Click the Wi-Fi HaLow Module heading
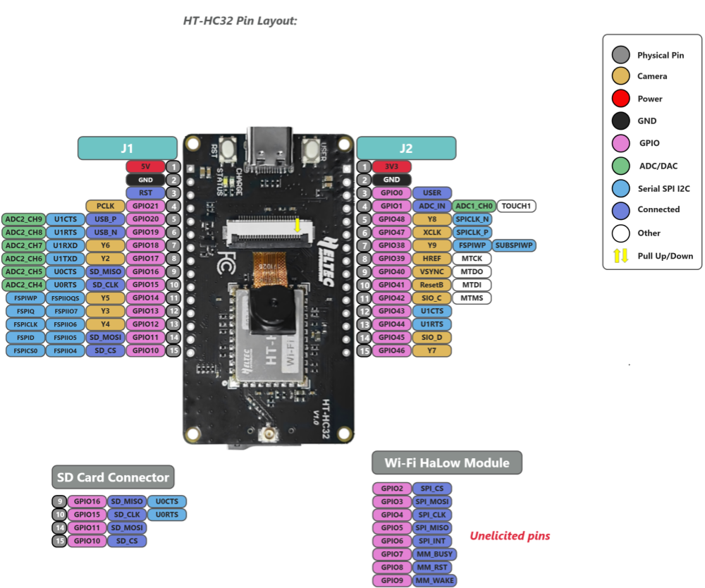This screenshot has height=588, width=705. point(447,463)
